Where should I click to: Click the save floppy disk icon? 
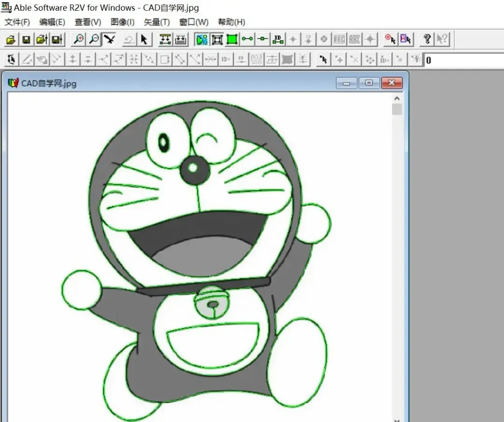coord(26,40)
